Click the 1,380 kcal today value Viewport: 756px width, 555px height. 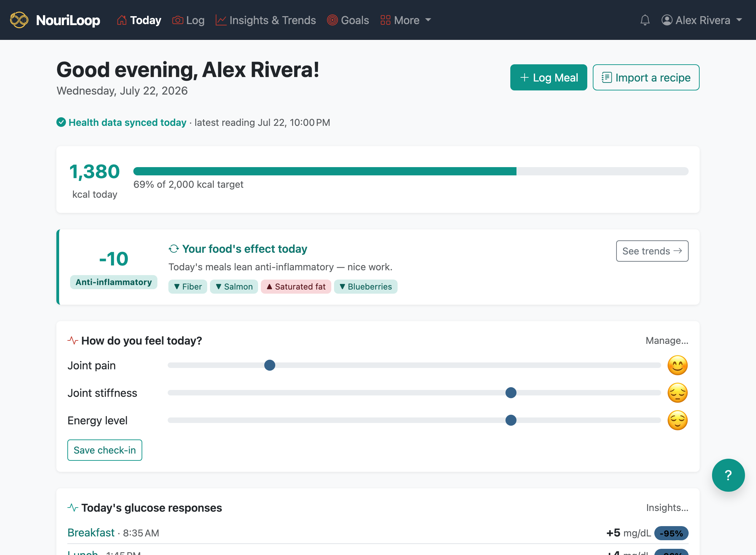click(x=94, y=172)
